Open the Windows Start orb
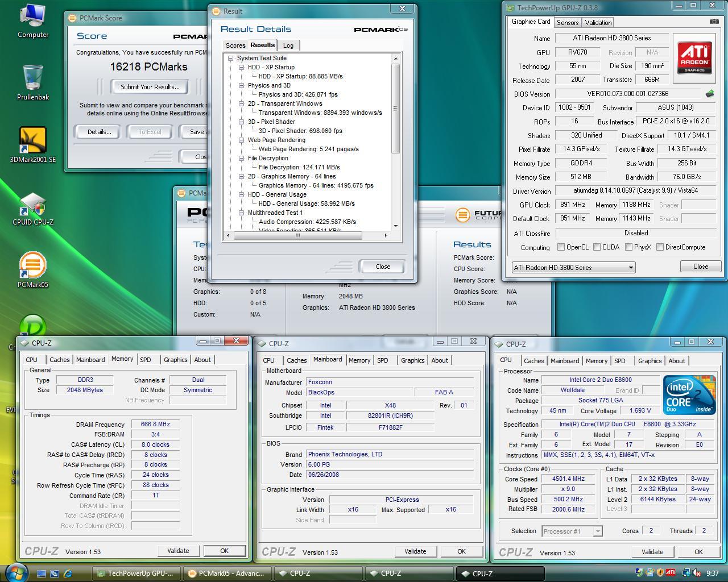 (15, 572)
